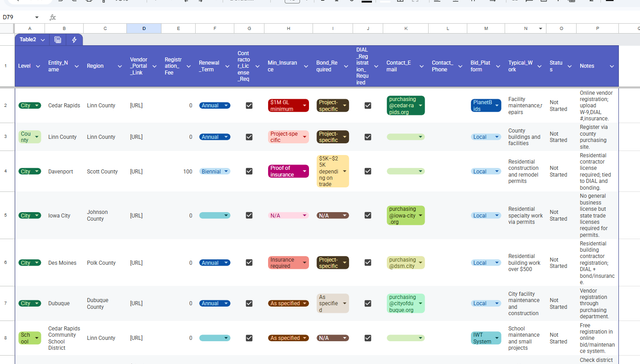This screenshot has height=364, width=640.
Task: Select column D header
Action: point(144,29)
